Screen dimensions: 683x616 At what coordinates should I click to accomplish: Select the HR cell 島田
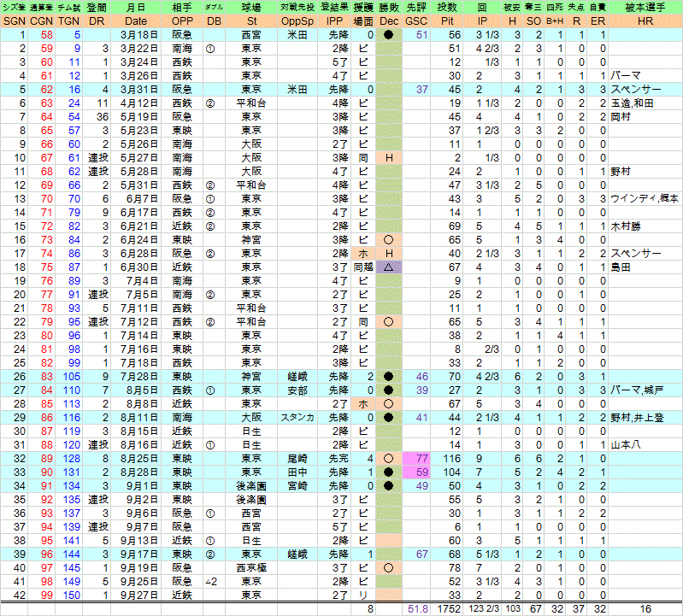pos(621,267)
